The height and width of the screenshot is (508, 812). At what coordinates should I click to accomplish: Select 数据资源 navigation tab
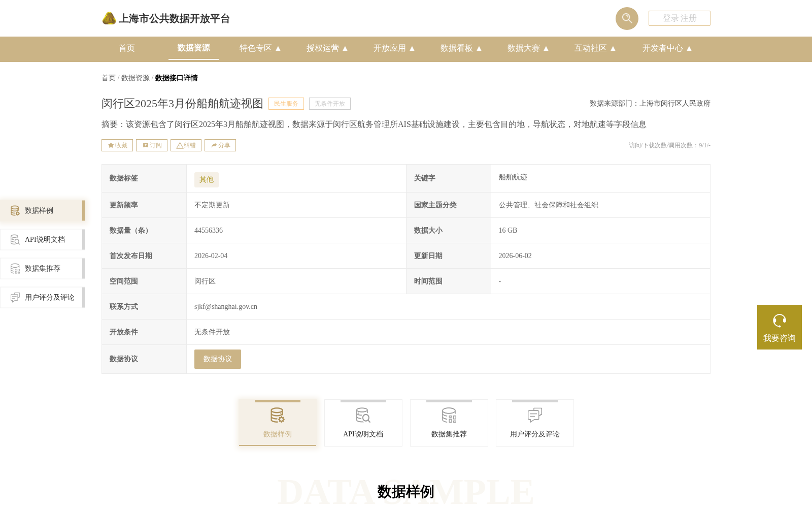tap(194, 48)
